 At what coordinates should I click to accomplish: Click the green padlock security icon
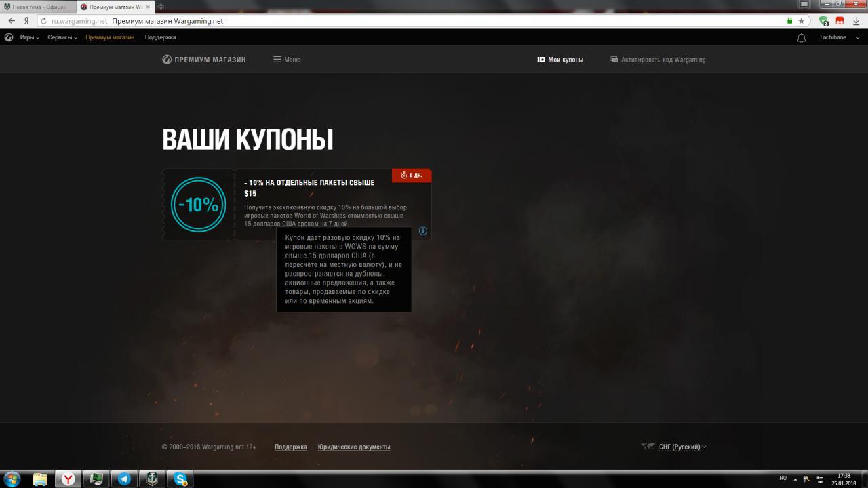point(789,21)
